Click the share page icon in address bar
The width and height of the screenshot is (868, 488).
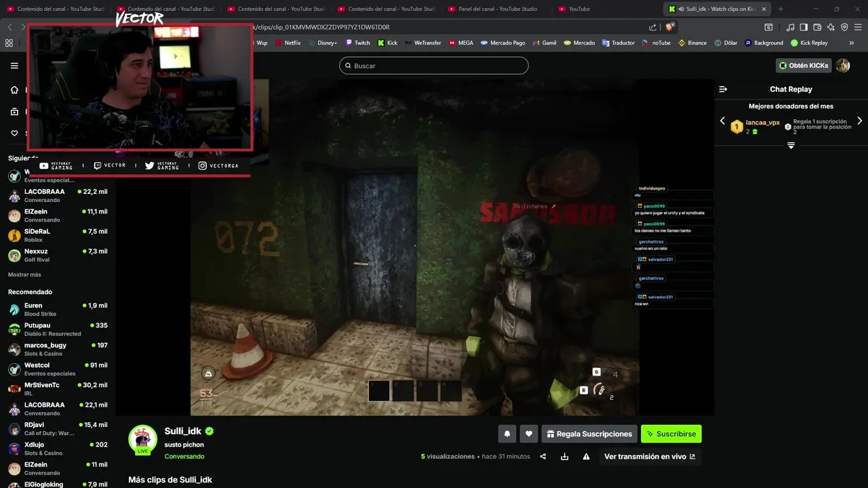coord(652,27)
